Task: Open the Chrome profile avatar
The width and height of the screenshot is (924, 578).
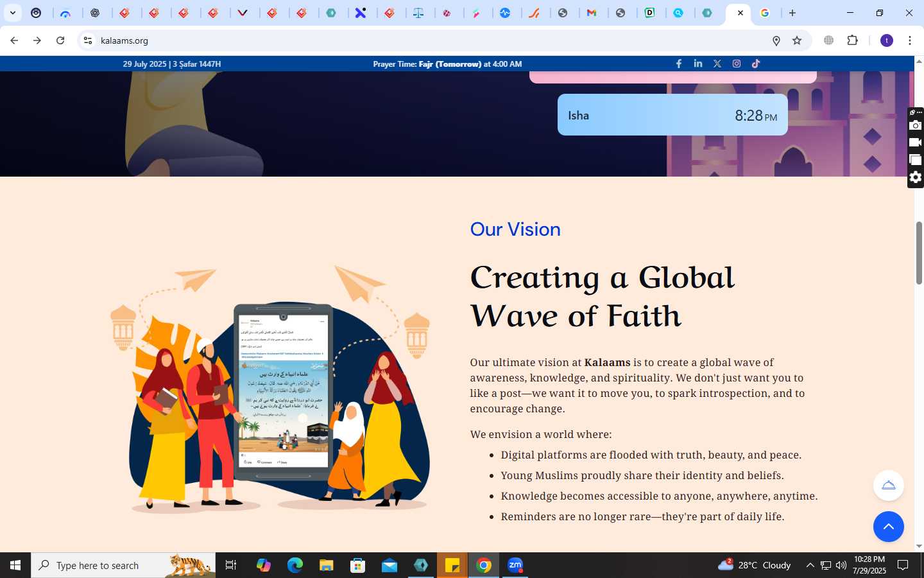Action: coord(887,40)
